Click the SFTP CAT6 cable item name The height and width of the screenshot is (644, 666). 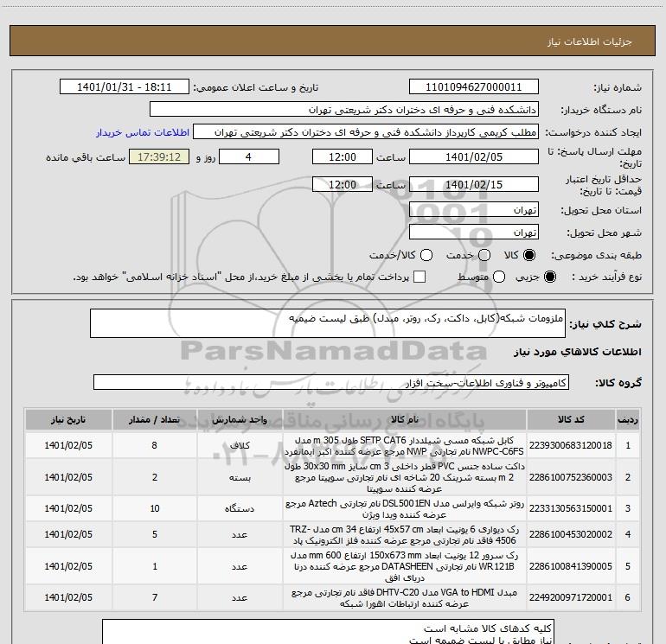tap(405, 446)
